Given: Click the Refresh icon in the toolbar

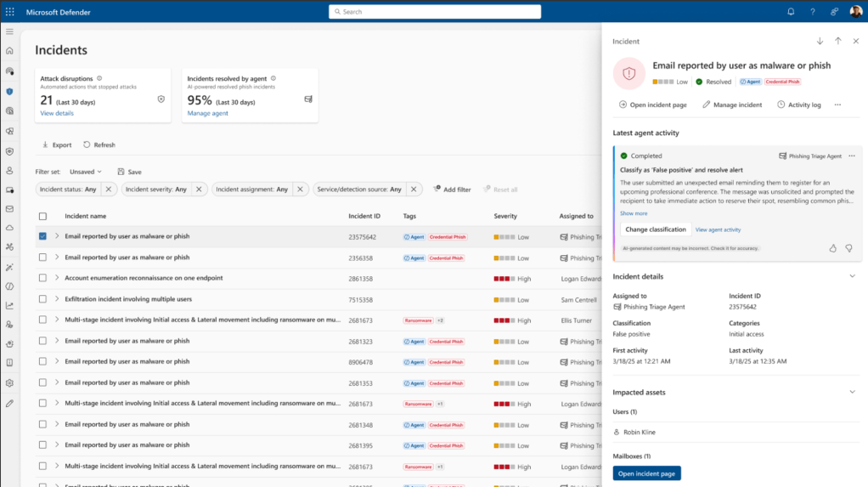Looking at the screenshot, I should pyautogui.click(x=87, y=145).
